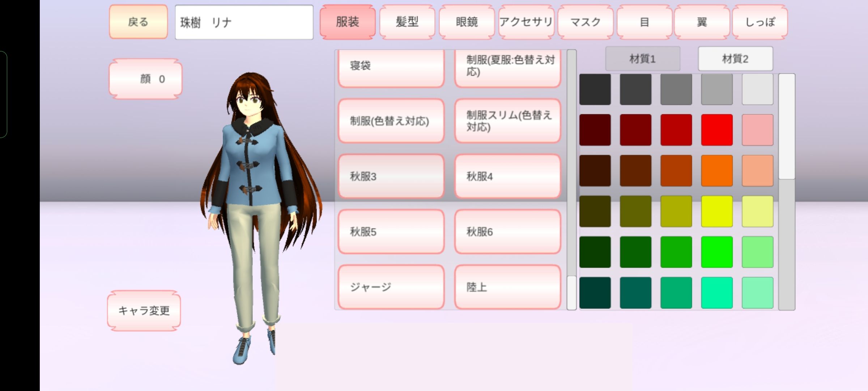Open the 髪型 hairstyle tab

[x=407, y=22]
